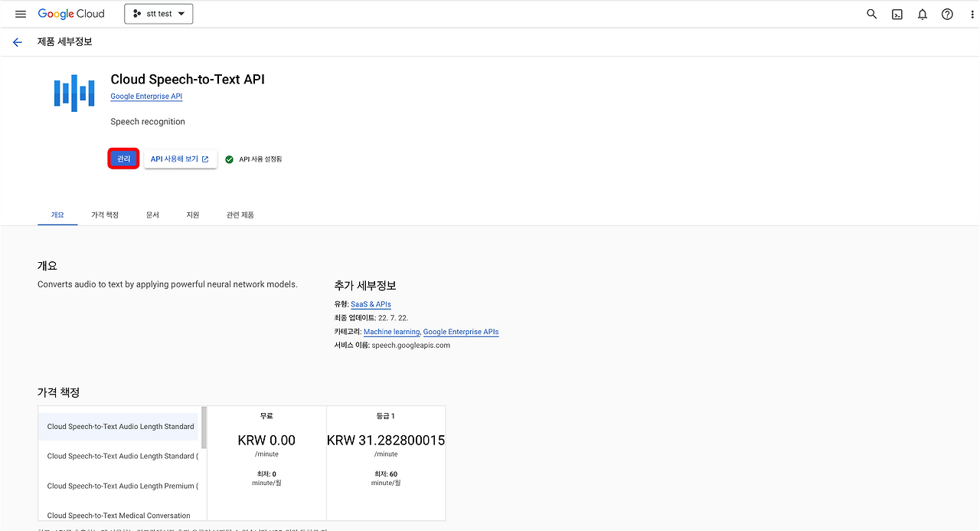Open the SaaS & APIs link
980x531 pixels.
[371, 303]
